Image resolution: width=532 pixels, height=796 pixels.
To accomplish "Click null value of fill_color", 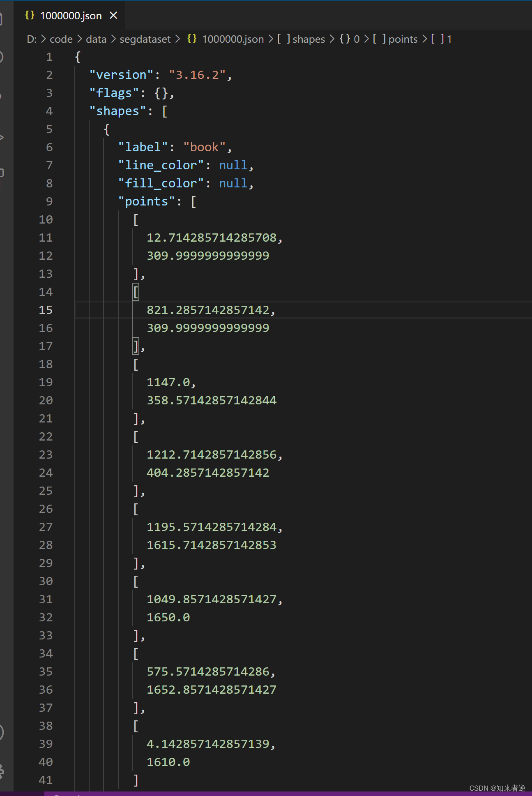I will tap(233, 183).
